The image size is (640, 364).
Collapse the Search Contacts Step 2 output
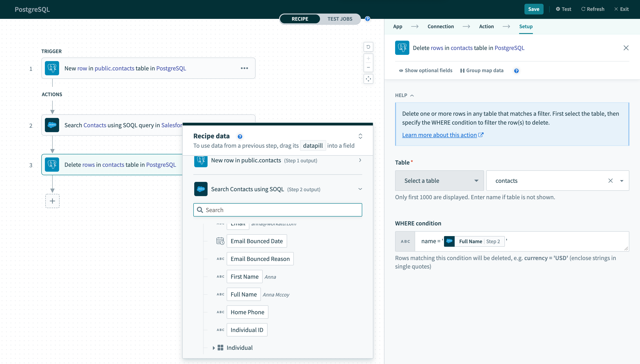click(360, 189)
